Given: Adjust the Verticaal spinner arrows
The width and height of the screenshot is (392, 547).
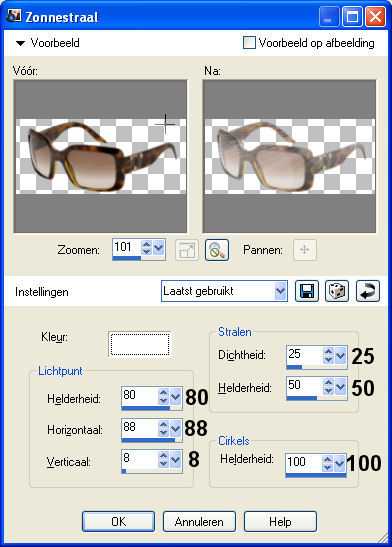Looking at the screenshot, I should tap(163, 460).
